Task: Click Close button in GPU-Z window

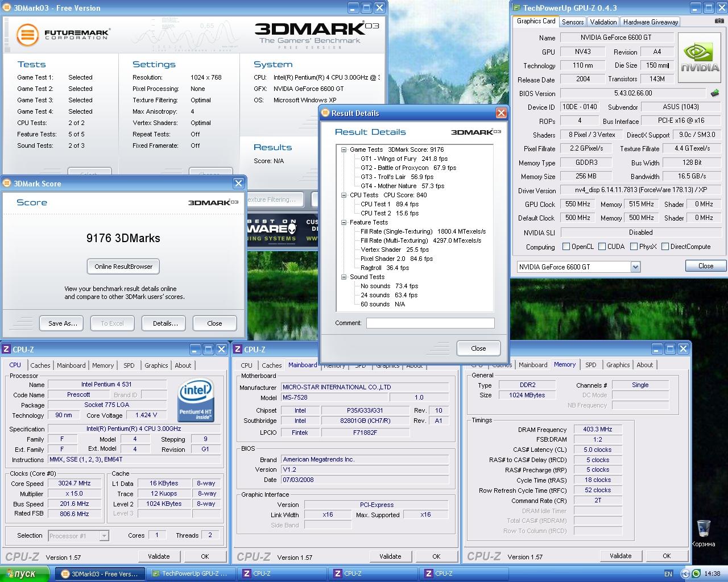Action: coord(705,266)
